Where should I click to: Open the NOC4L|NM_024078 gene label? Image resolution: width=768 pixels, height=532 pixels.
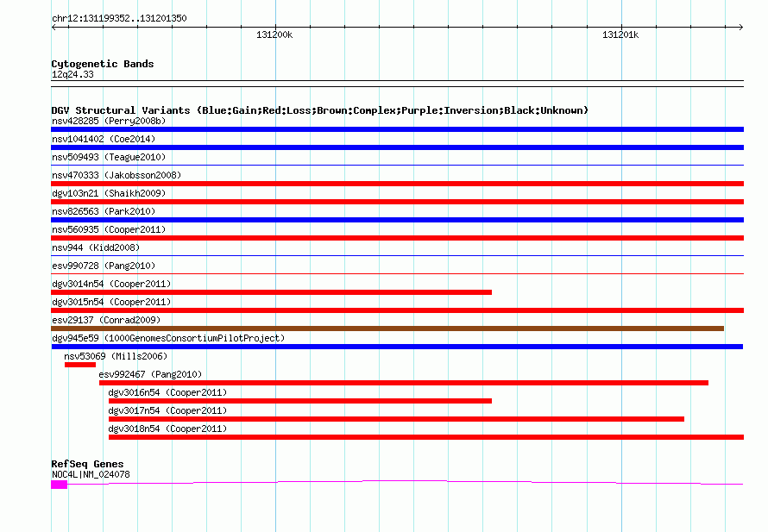point(91,475)
